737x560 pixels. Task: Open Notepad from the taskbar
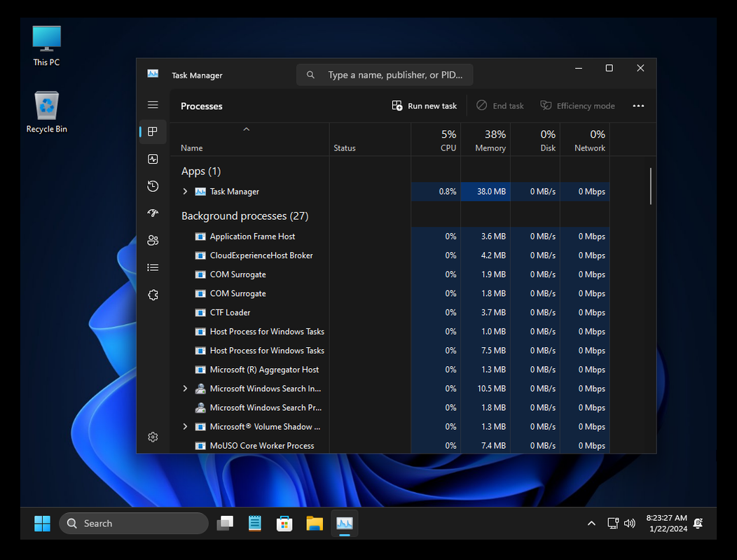pos(255,524)
